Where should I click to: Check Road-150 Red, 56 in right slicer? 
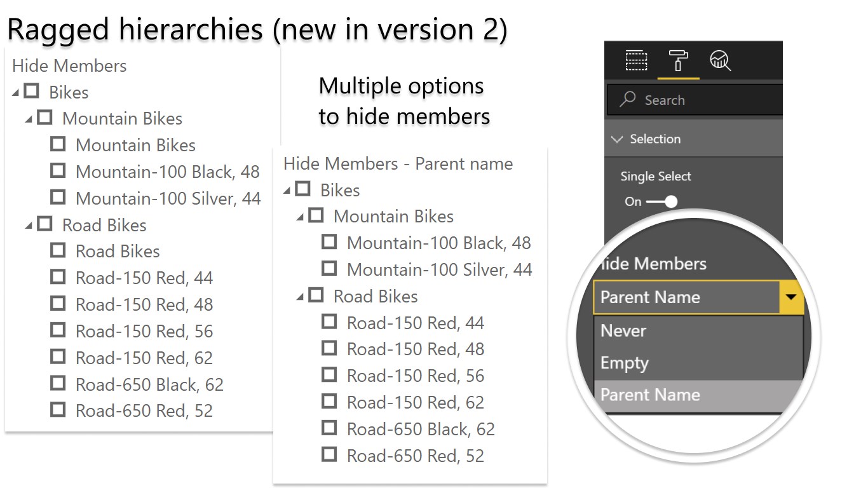click(x=329, y=375)
